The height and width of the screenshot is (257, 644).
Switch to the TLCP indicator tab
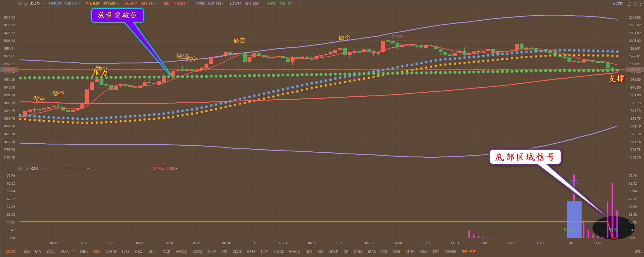(x=166, y=252)
